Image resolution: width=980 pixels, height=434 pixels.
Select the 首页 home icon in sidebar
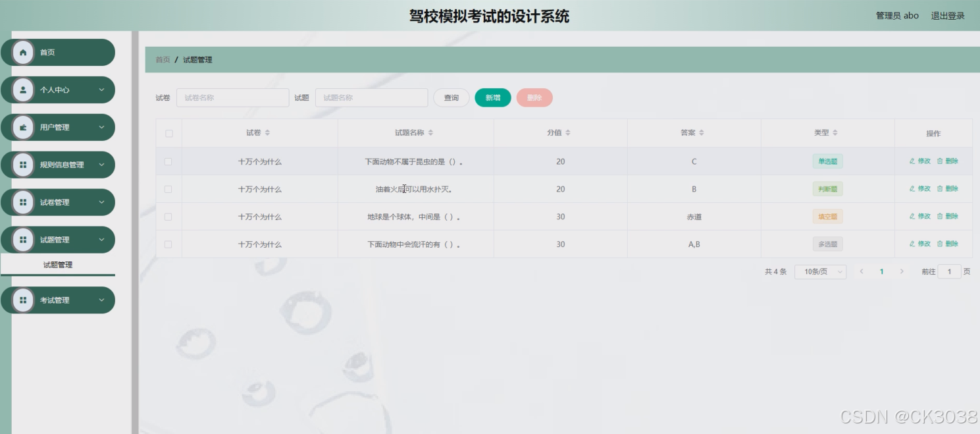tap(24, 52)
